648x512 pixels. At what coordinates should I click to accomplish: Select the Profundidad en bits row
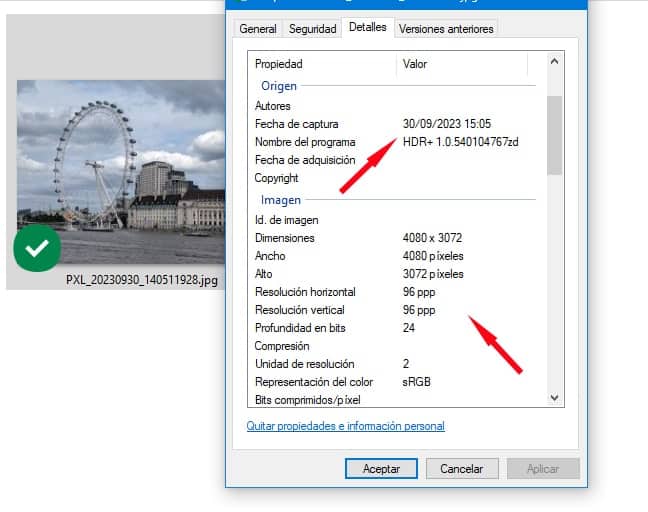click(395, 328)
